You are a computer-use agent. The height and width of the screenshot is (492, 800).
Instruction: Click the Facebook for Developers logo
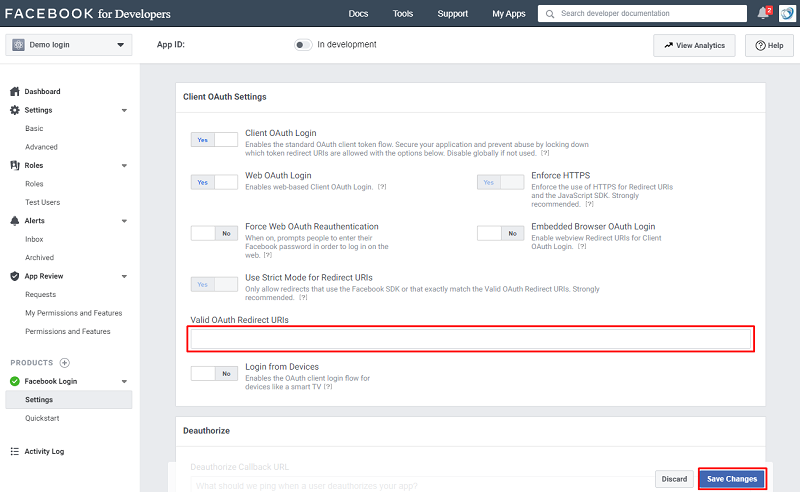(x=88, y=13)
